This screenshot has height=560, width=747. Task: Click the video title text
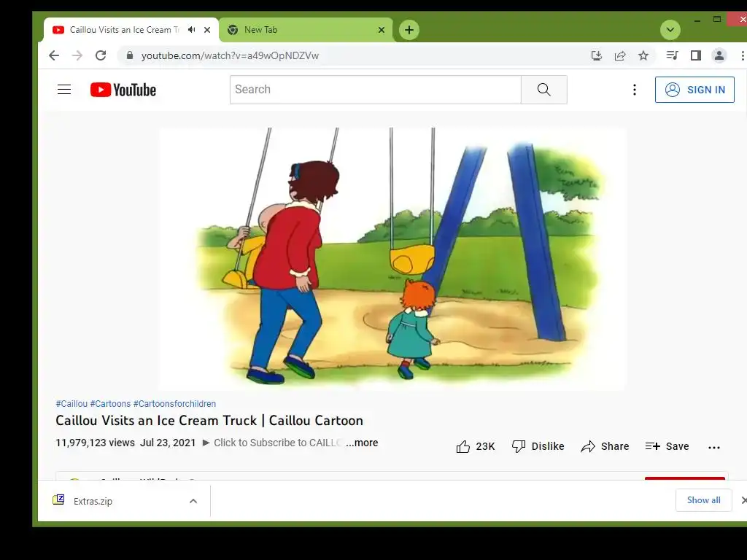click(209, 421)
